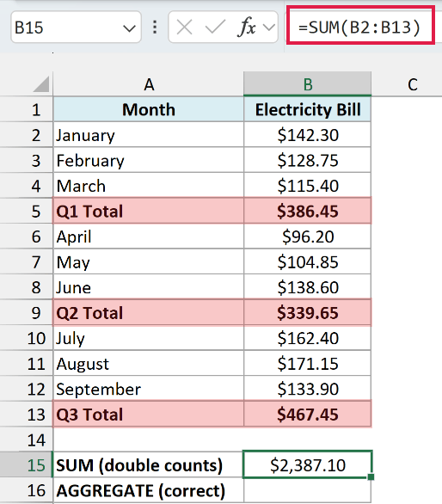Click the $339.65 Q2 total value
Image resolution: width=442 pixels, height=504 pixels.
pyautogui.click(x=307, y=313)
